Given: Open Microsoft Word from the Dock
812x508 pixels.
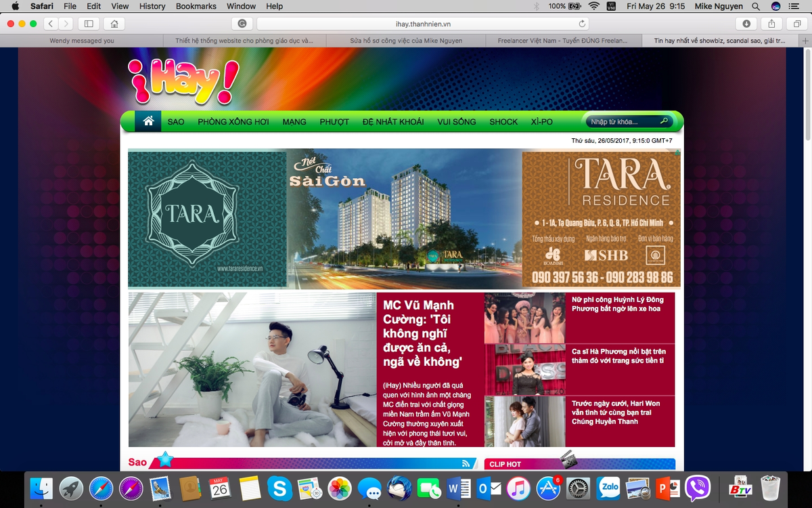Looking at the screenshot, I should click(x=458, y=488).
